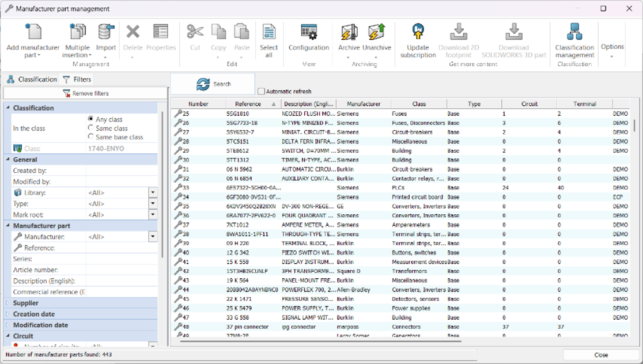The width and height of the screenshot is (643, 364).
Task: Select the Same base class option
Action: click(90, 137)
